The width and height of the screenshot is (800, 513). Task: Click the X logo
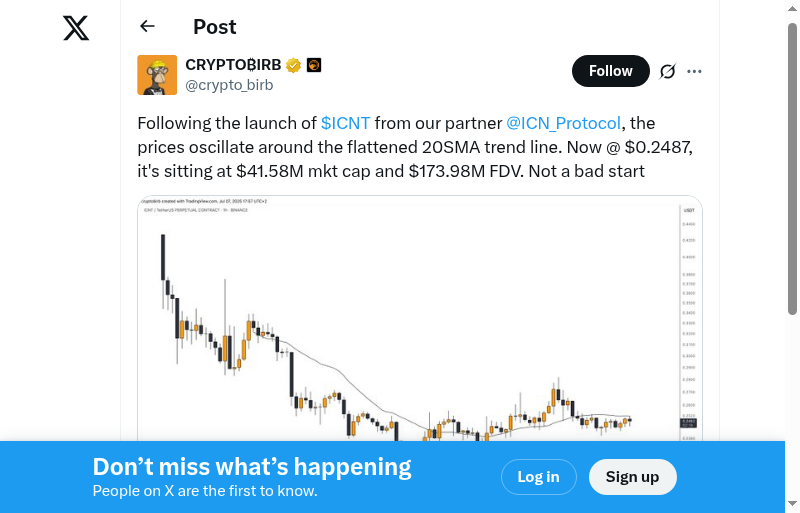click(76, 28)
